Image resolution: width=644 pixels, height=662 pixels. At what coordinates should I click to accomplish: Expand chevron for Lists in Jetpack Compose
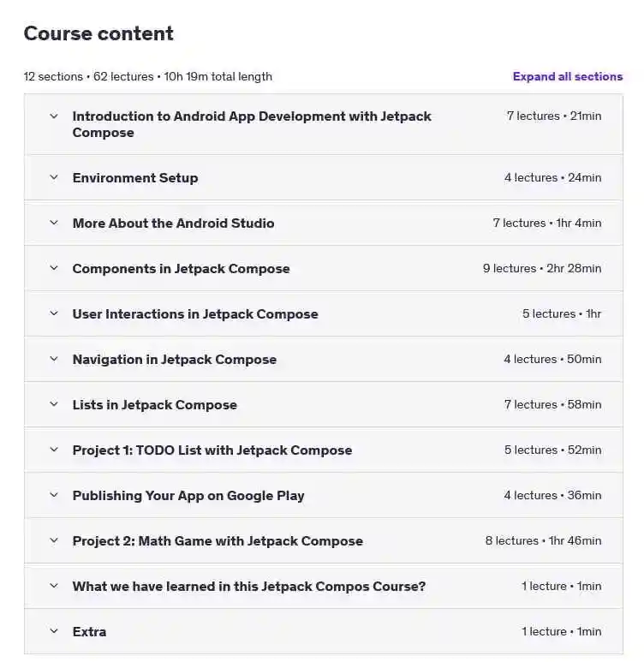click(x=54, y=404)
